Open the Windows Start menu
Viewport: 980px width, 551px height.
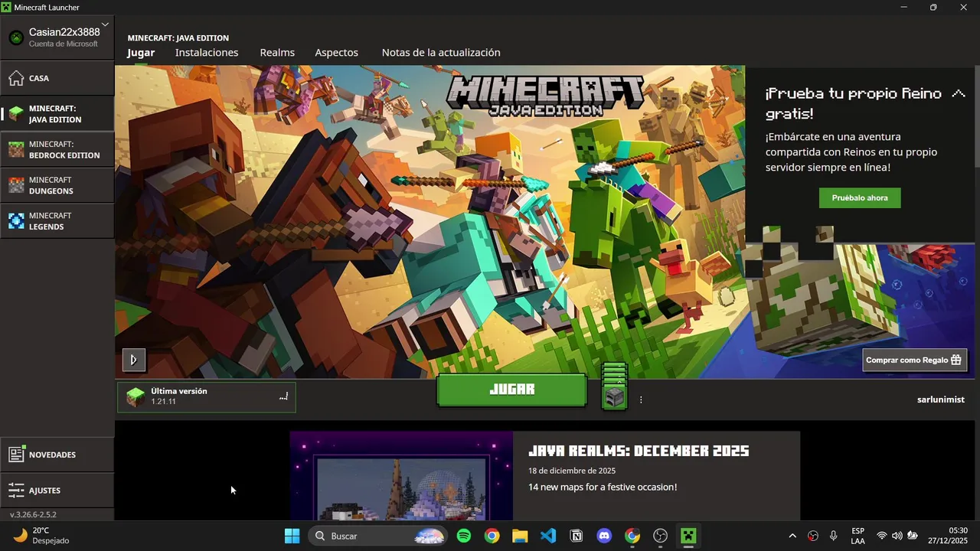292,536
